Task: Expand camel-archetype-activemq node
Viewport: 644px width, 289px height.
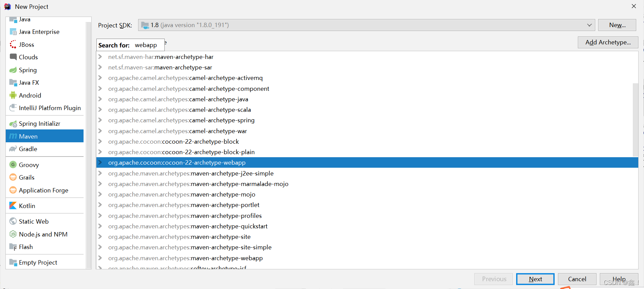Action: click(100, 78)
